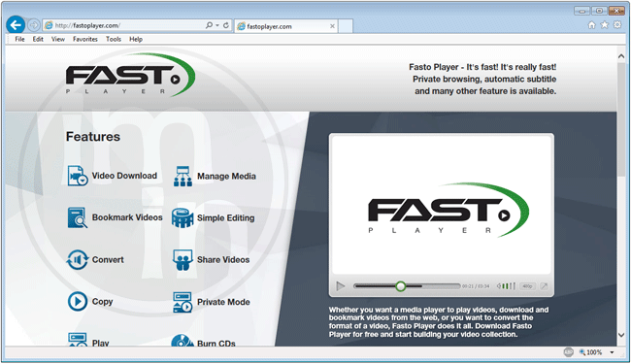The image size is (631, 364).
Task: Click the Burn CDs disc icon
Action: 183,341
